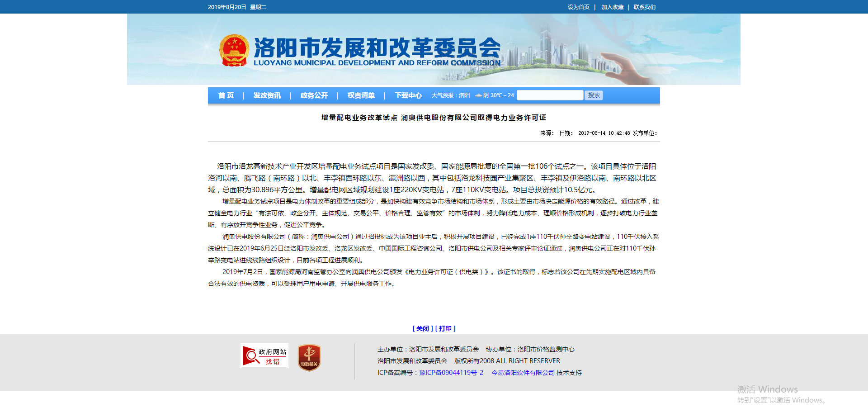
Task: Click weather forecast text 天气预报：洛阳
Action: (x=451, y=95)
